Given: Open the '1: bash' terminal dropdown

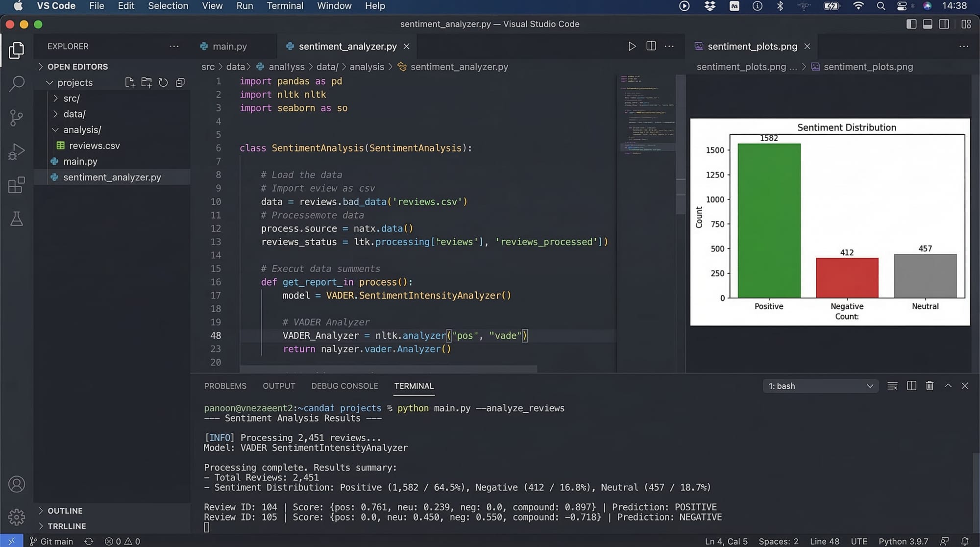Looking at the screenshot, I should coord(820,386).
